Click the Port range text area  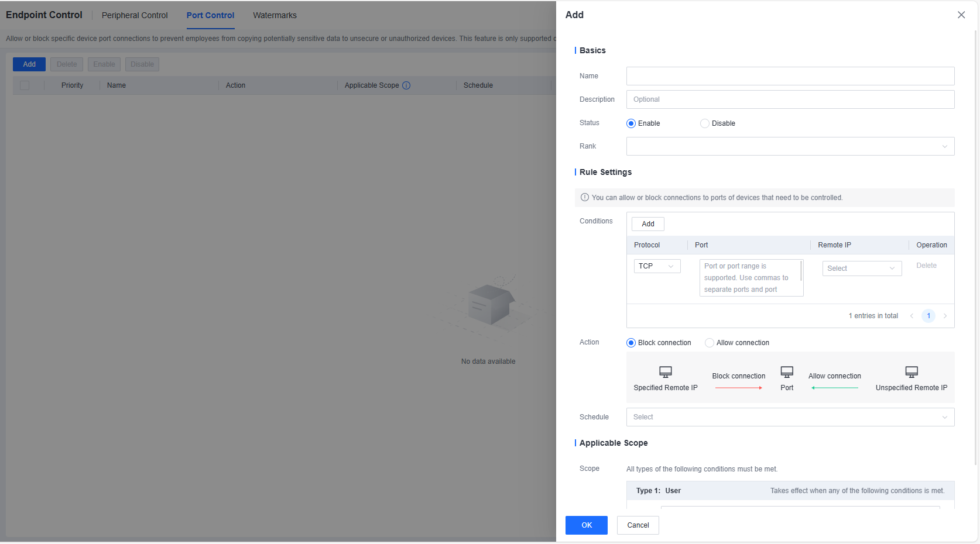pos(751,278)
